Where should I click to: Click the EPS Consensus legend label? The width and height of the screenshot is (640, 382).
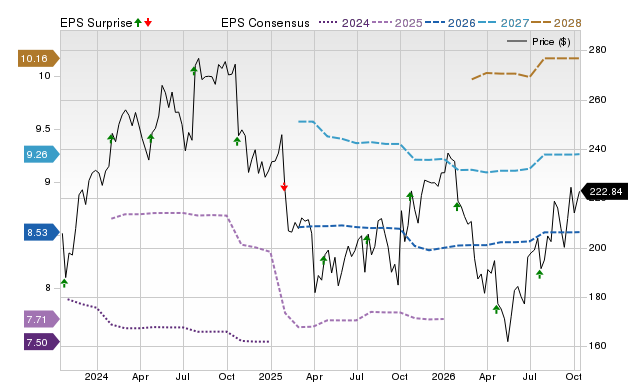(265, 23)
